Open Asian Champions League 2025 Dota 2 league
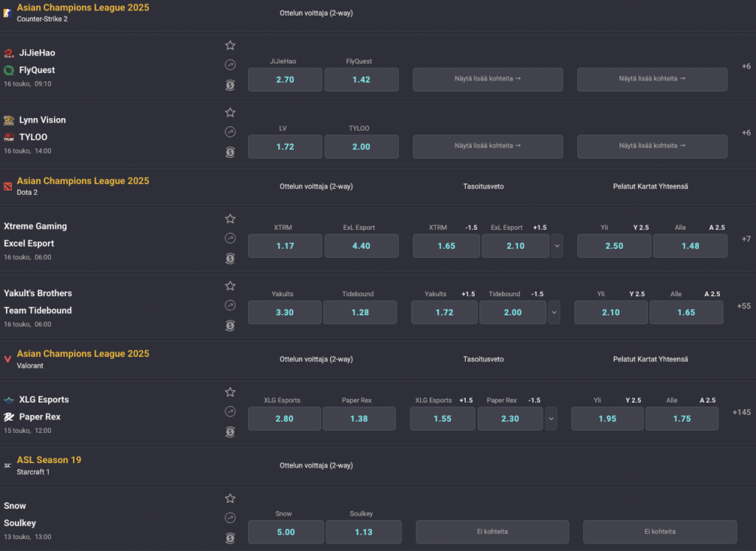 tap(83, 181)
